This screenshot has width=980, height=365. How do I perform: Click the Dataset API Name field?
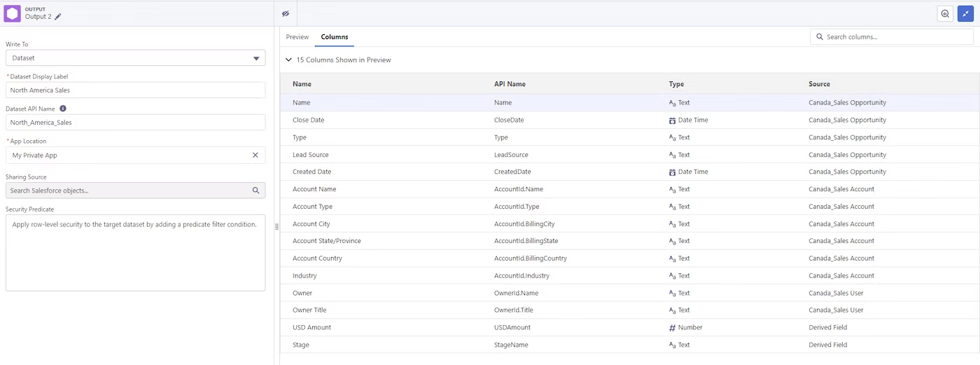[135, 122]
